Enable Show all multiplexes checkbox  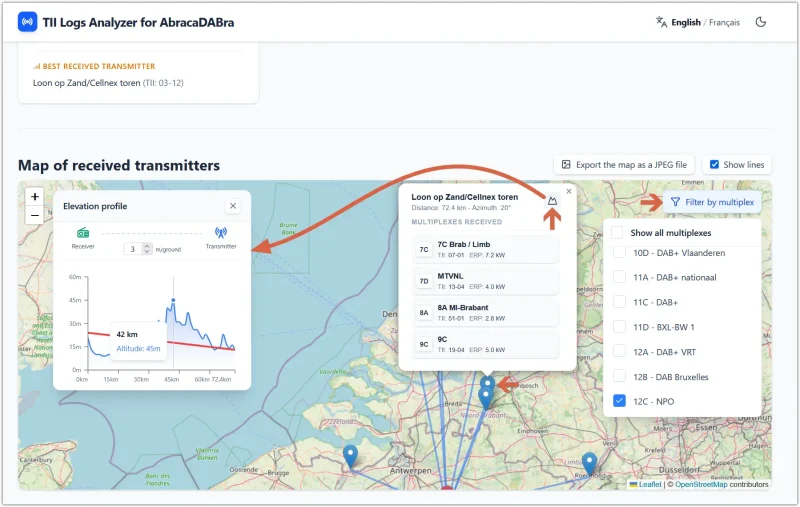coord(617,233)
